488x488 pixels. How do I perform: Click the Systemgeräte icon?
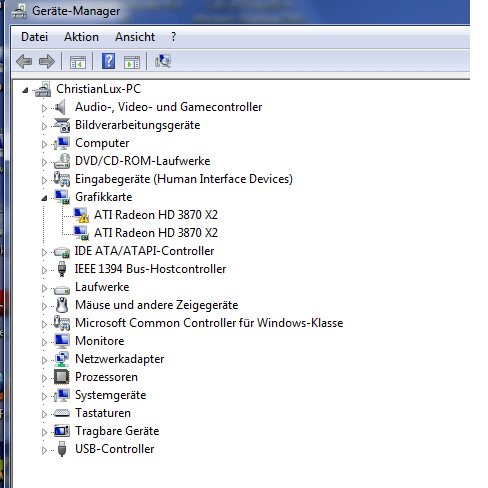(x=62, y=395)
